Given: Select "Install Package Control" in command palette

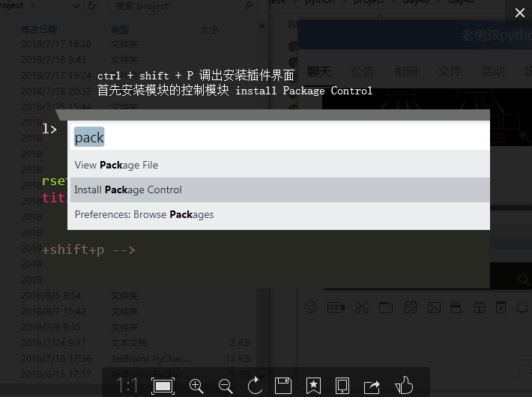Looking at the screenshot, I should pos(279,190).
